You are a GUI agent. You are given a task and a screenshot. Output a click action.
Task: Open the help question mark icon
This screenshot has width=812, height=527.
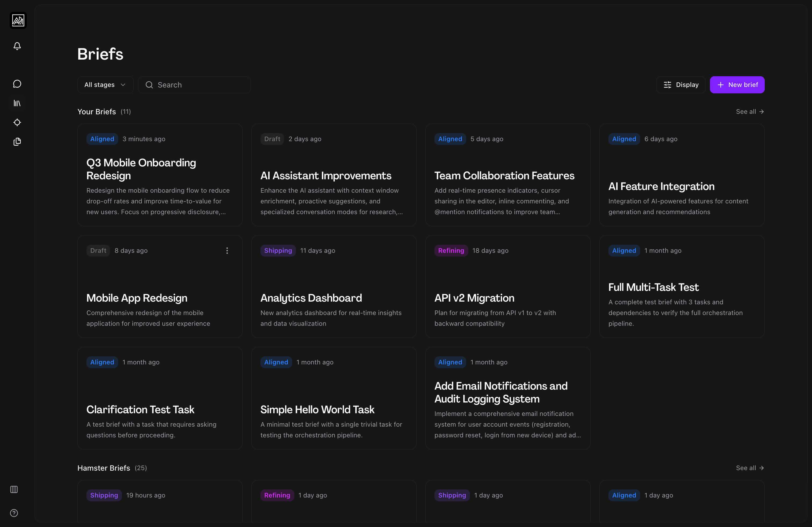[x=14, y=513]
